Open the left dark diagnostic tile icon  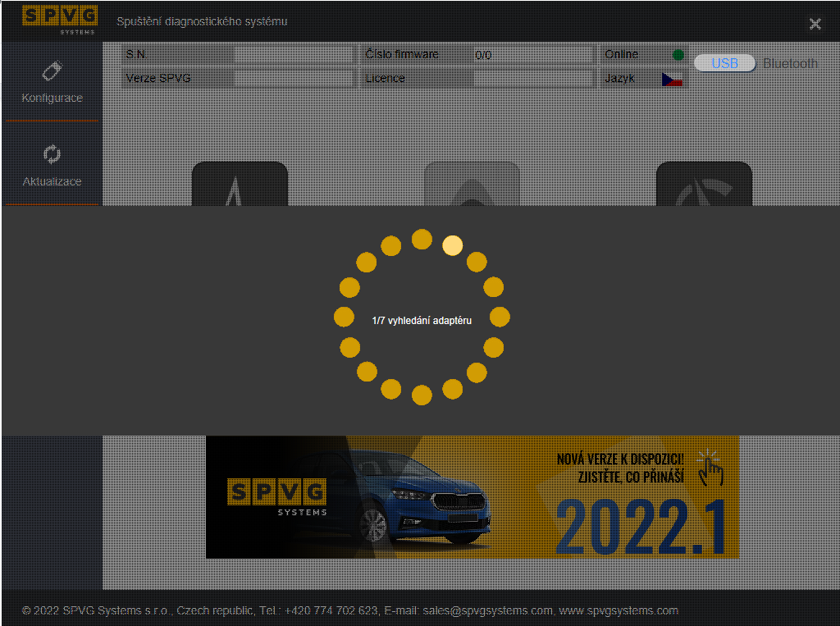tap(240, 184)
